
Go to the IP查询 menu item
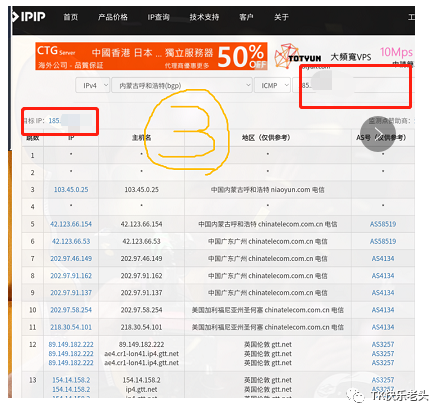click(x=158, y=17)
